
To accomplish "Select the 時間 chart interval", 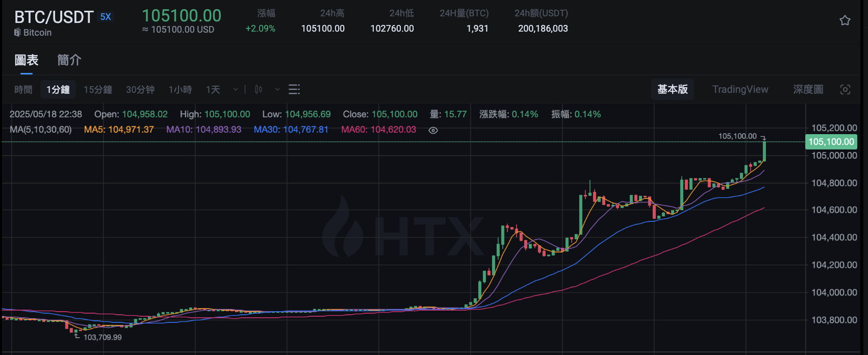I will click(23, 90).
